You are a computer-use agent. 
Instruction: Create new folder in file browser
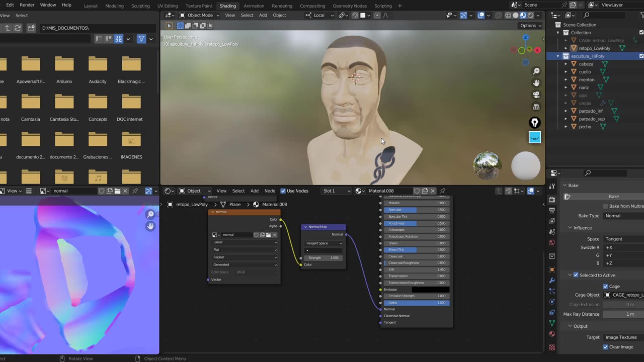(31, 28)
